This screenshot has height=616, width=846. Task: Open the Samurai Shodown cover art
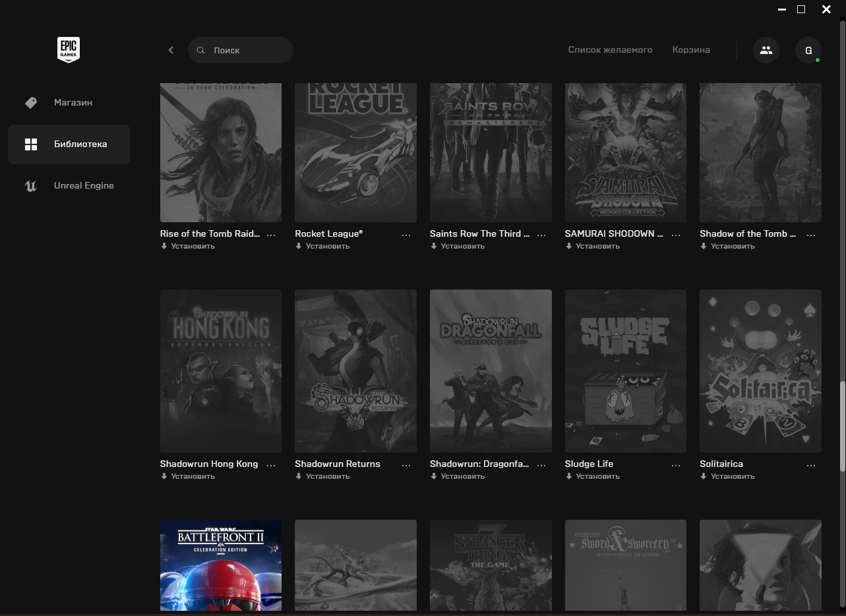(626, 152)
